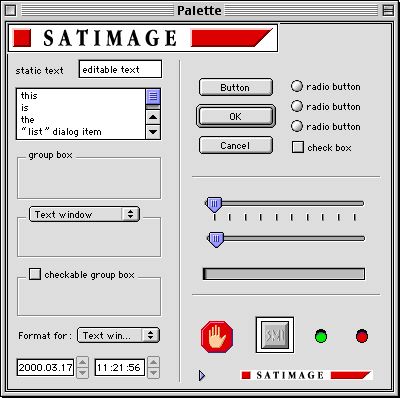400x398 pixels.
Task: Click the list scrollbar thumb
Action: (153, 97)
